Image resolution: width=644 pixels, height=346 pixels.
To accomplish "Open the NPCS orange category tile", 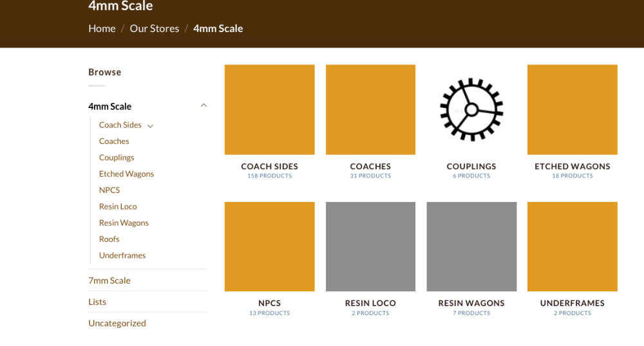I will click(269, 246).
